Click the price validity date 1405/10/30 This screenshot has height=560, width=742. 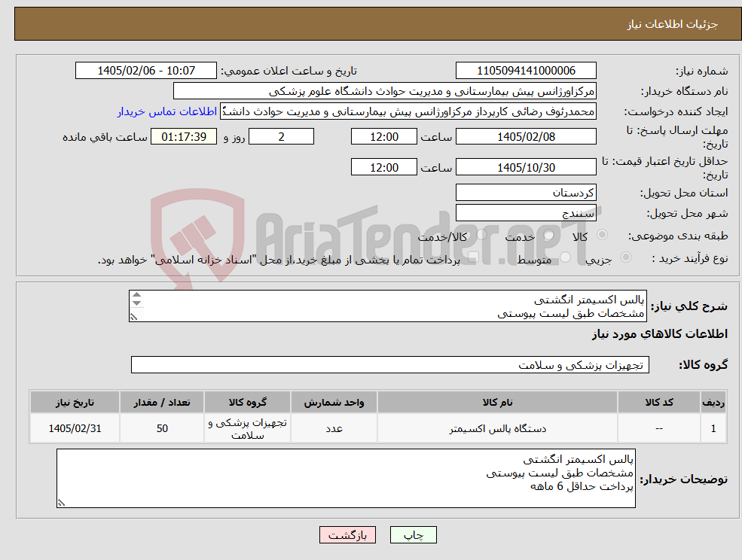click(x=526, y=167)
